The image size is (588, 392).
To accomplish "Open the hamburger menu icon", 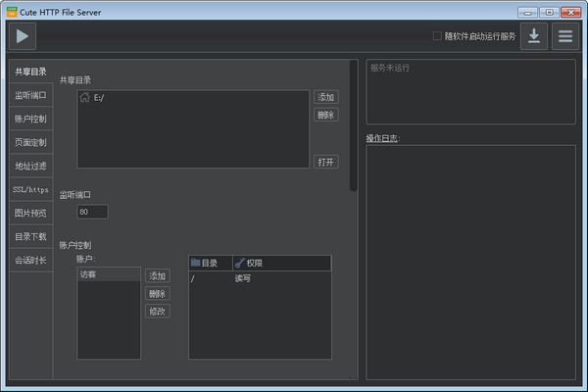I will pyautogui.click(x=563, y=36).
